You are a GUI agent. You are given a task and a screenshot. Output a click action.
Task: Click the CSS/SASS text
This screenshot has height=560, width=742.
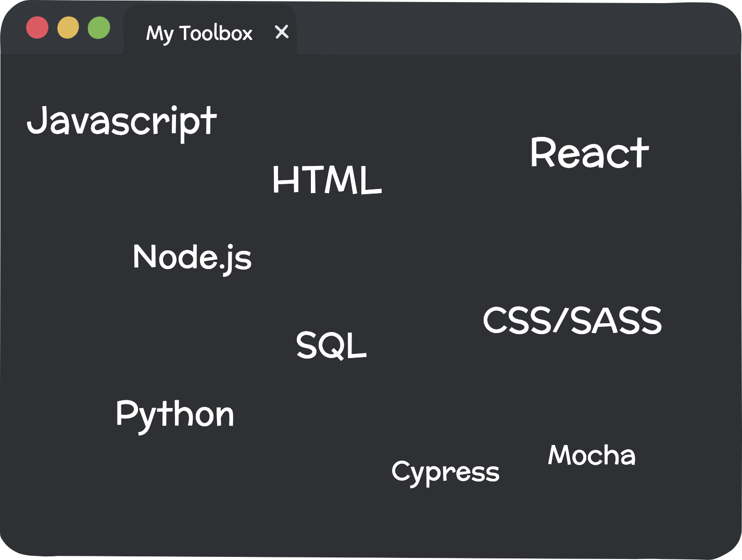[x=572, y=320]
